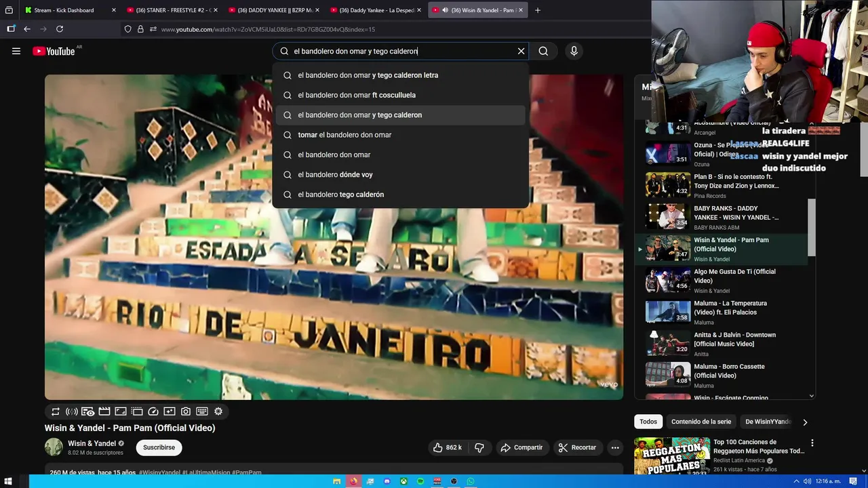This screenshot has height=488, width=868.
Task: Click the #WisinyYandel hashtag in the description
Action: point(159,472)
